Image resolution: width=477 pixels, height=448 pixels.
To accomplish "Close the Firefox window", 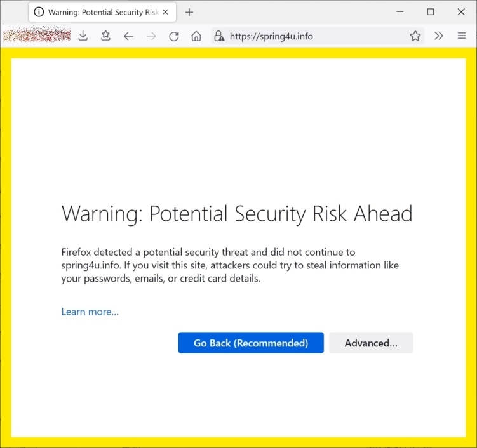I will point(461,12).
